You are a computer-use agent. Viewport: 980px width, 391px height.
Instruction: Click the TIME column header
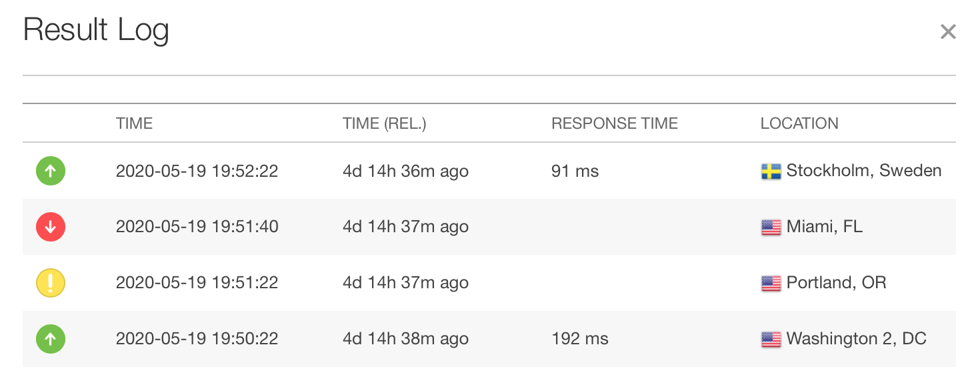pyautogui.click(x=134, y=123)
